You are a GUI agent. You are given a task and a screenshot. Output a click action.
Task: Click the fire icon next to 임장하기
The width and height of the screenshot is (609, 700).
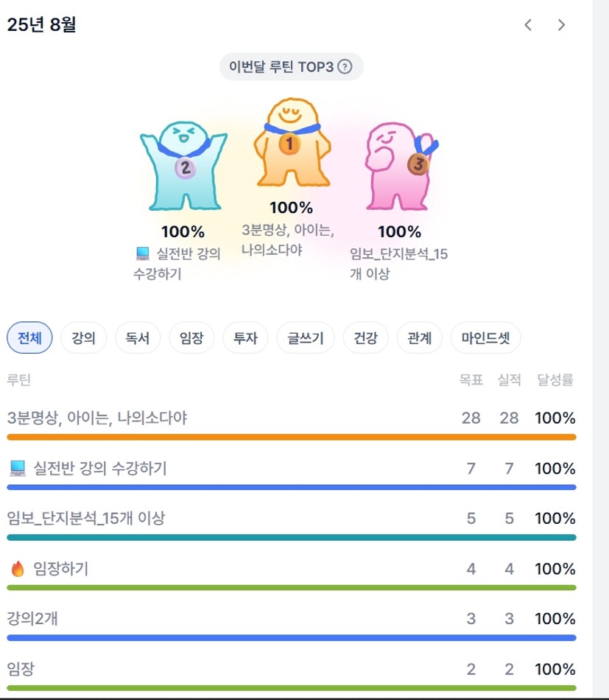18,569
